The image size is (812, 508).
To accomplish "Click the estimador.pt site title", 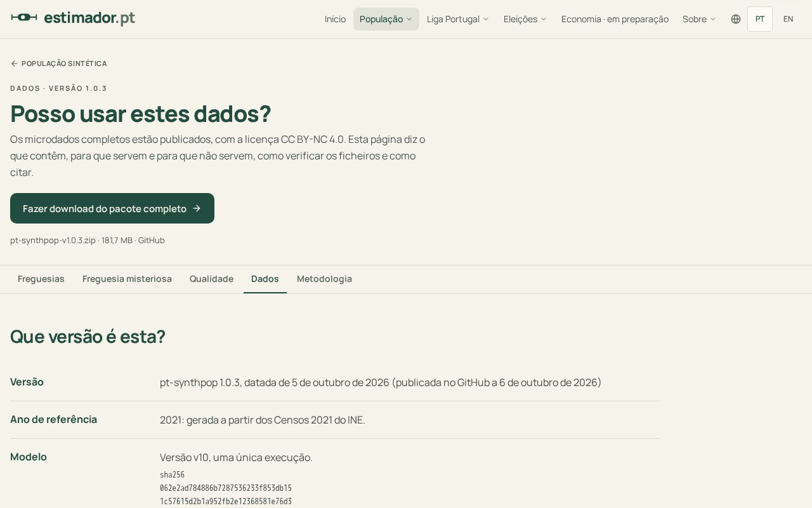I will click(x=89, y=18).
